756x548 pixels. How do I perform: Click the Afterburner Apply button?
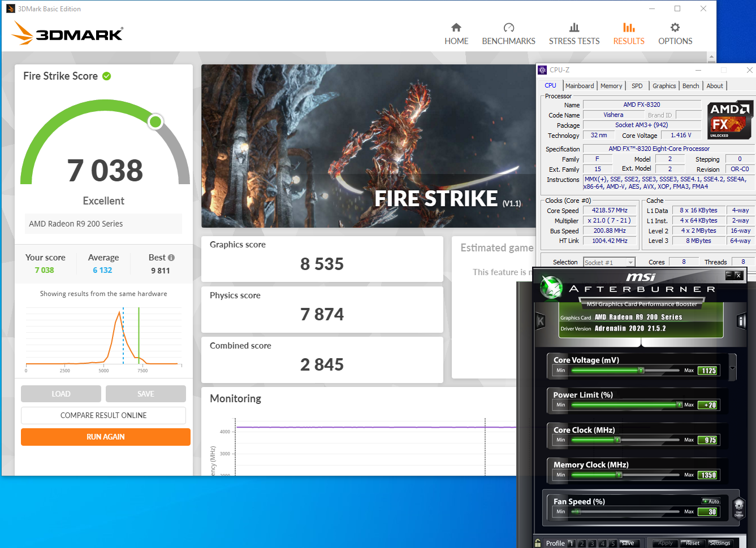point(666,543)
